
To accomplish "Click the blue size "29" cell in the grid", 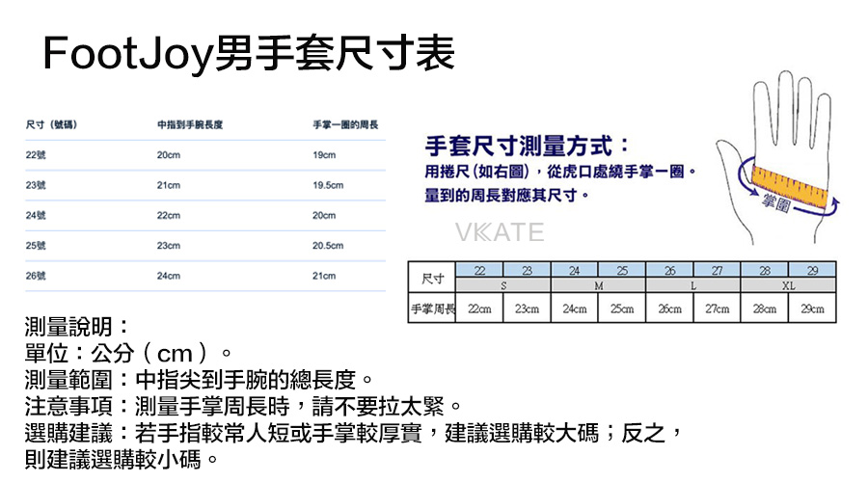I will 812,271.
